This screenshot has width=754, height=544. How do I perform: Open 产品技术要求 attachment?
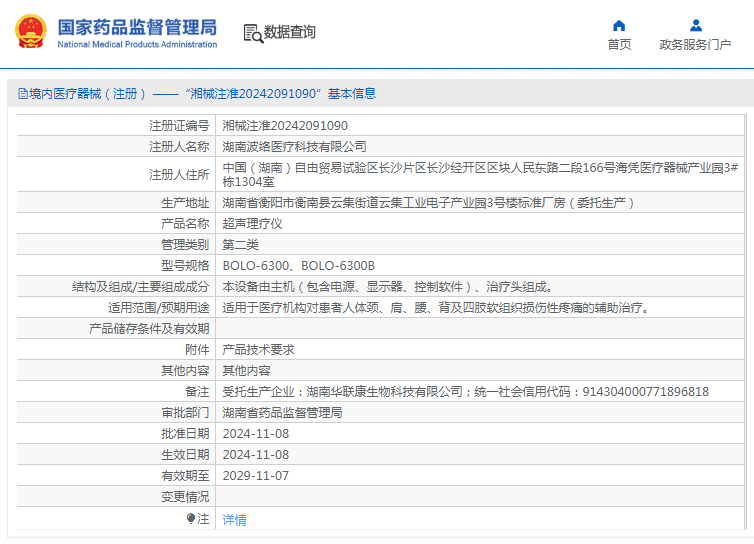point(258,350)
